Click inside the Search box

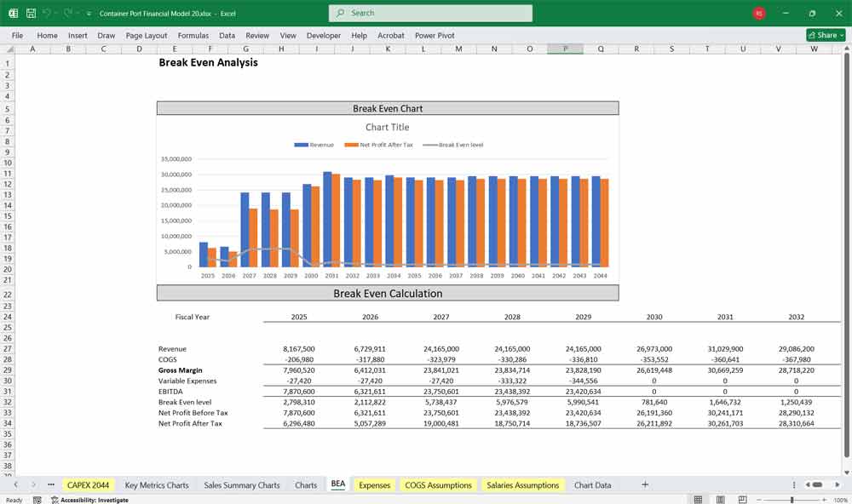pyautogui.click(x=429, y=13)
